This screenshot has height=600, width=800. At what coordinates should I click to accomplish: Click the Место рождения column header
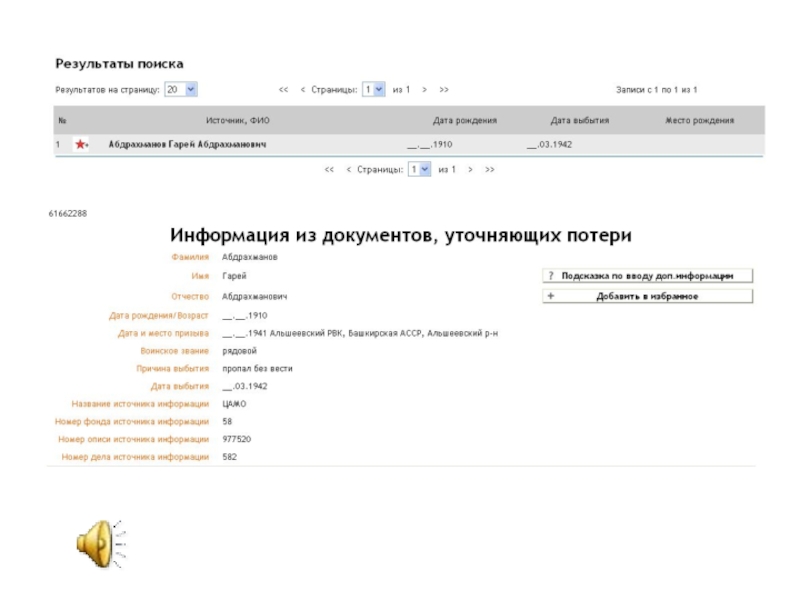[x=699, y=121]
